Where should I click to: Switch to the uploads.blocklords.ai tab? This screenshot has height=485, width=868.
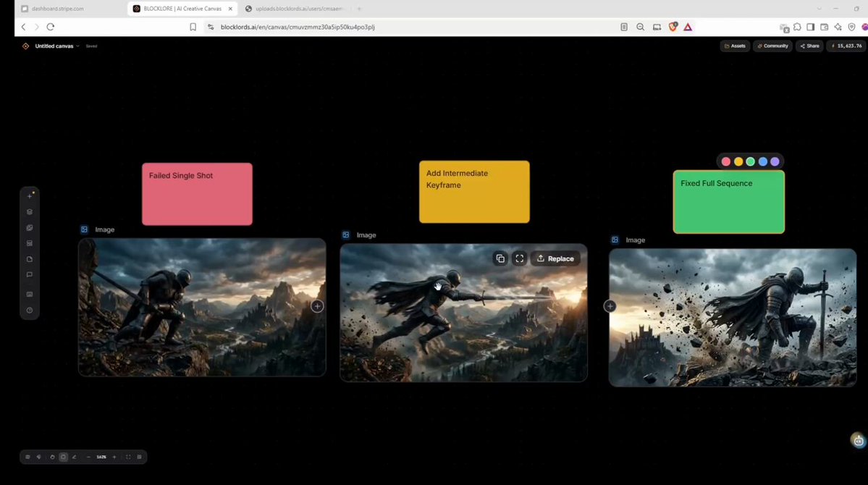tap(298, 9)
